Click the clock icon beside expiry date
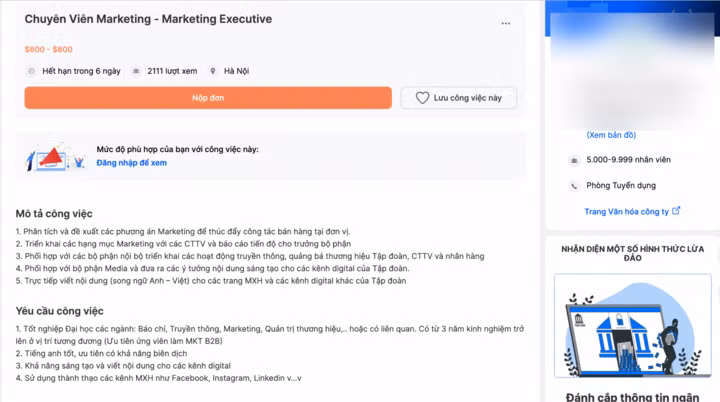Image resolution: width=720 pixels, height=402 pixels. pyautogui.click(x=31, y=71)
